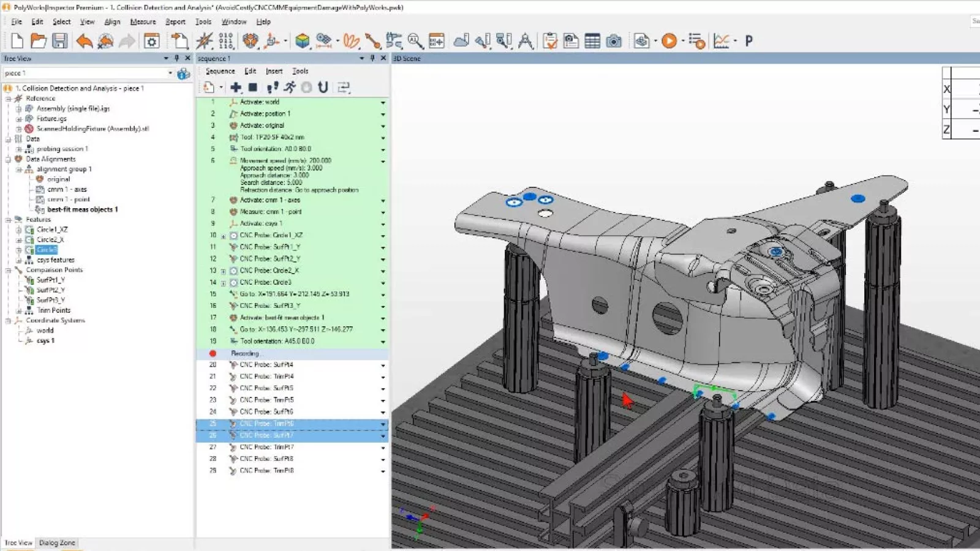Select the orange data color map icon
This screenshot has width=980, height=551.
tap(350, 41)
